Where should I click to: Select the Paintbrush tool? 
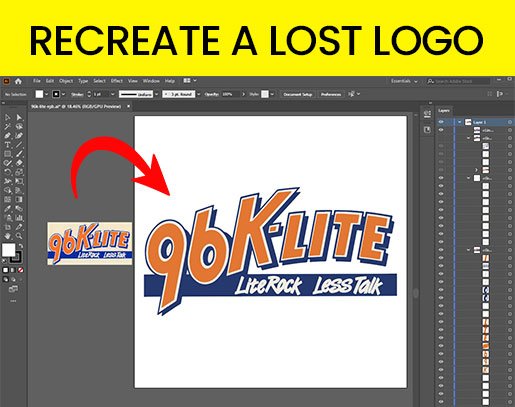[19, 154]
